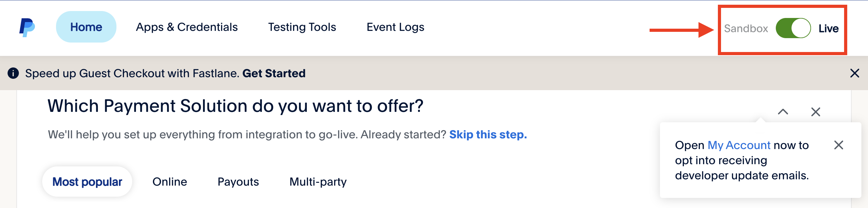Select the Most popular filter

point(87,181)
